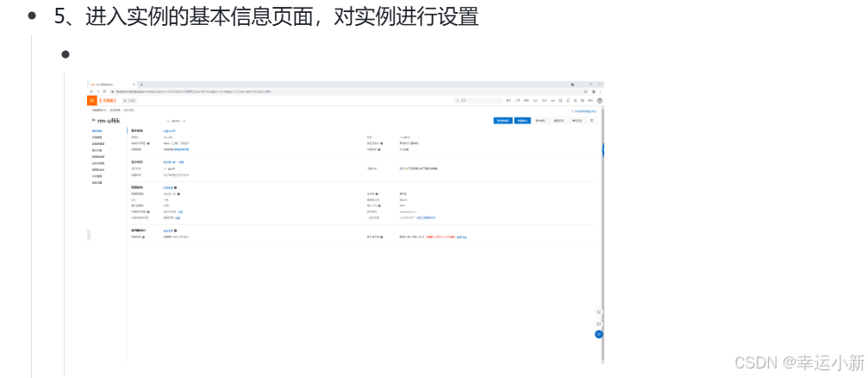Open the user avatar in console header
Image resolution: width=868 pixels, height=378 pixels.
[x=600, y=101]
